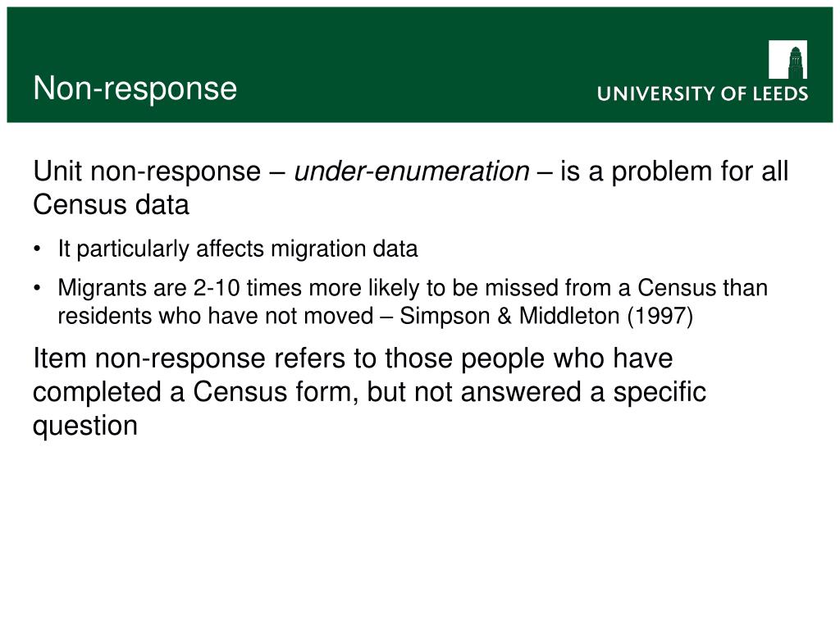Click the University of Leeds tower logo
The height and width of the screenshot is (630, 840).
787,59
